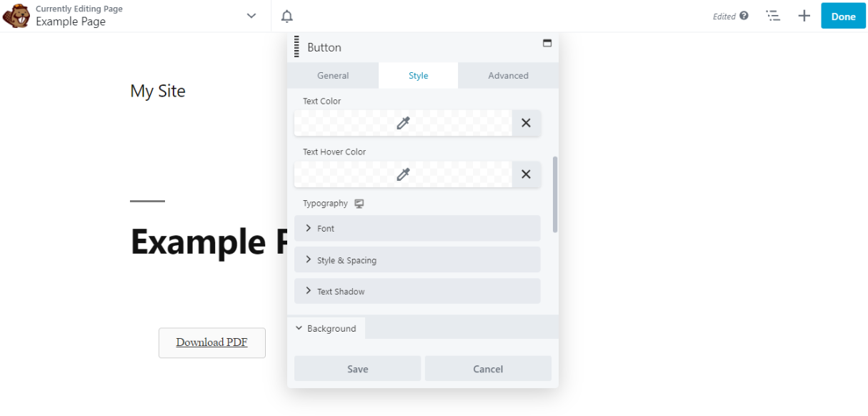Open the help icon next to Edited
Screen dimensions: 868x416
click(746, 15)
